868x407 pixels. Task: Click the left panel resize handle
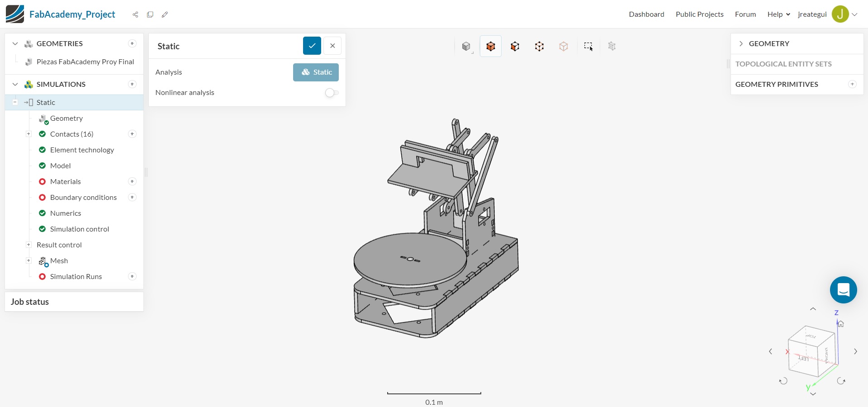146,172
